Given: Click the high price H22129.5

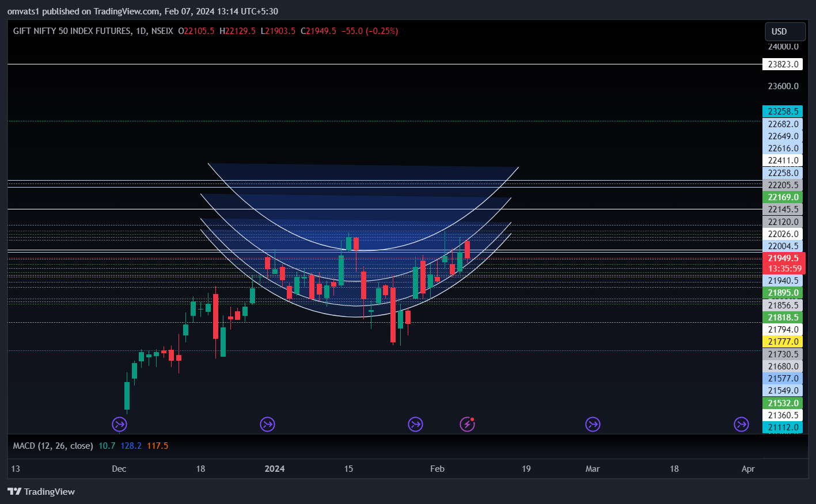Looking at the screenshot, I should pyautogui.click(x=237, y=31).
